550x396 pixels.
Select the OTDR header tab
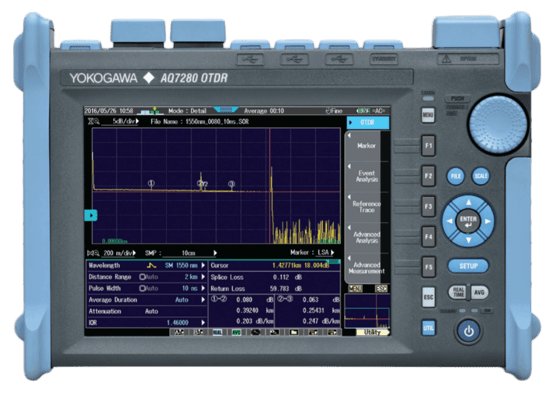(x=368, y=122)
